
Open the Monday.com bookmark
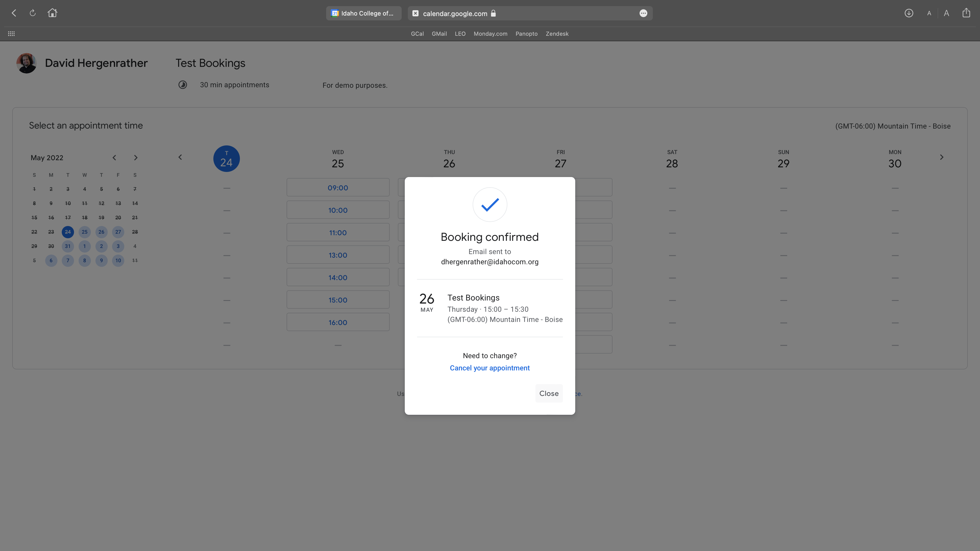(490, 34)
